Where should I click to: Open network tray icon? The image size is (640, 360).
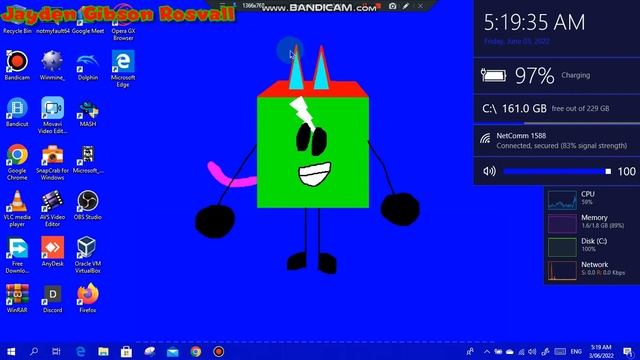[521, 351]
